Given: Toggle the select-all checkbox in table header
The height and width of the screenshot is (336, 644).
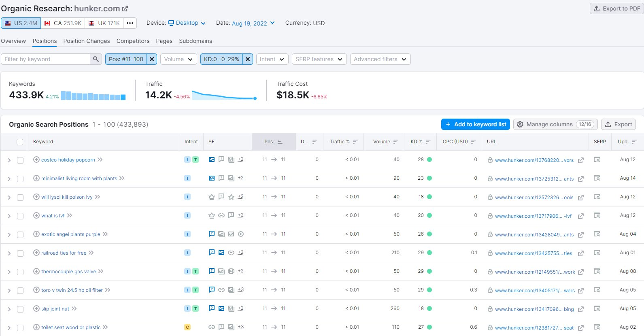Looking at the screenshot, I should (x=20, y=142).
